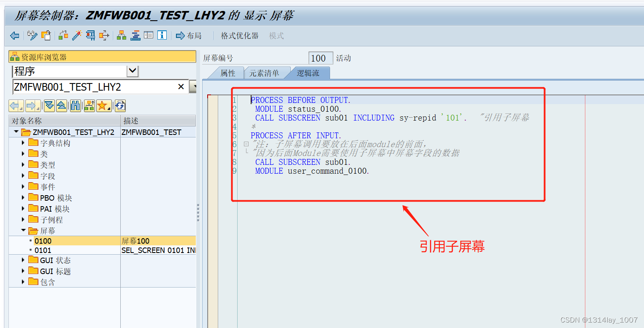Expand the GUI 状态 folder
Viewport: 644px width, 328px height.
[23, 260]
